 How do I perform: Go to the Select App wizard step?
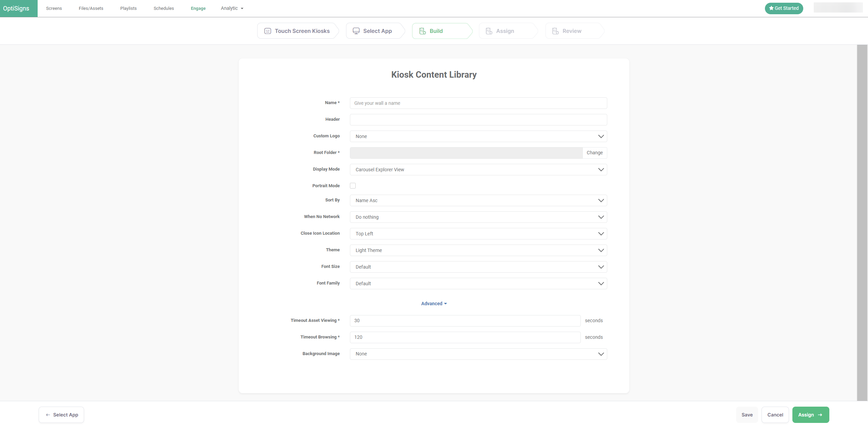tap(375, 31)
